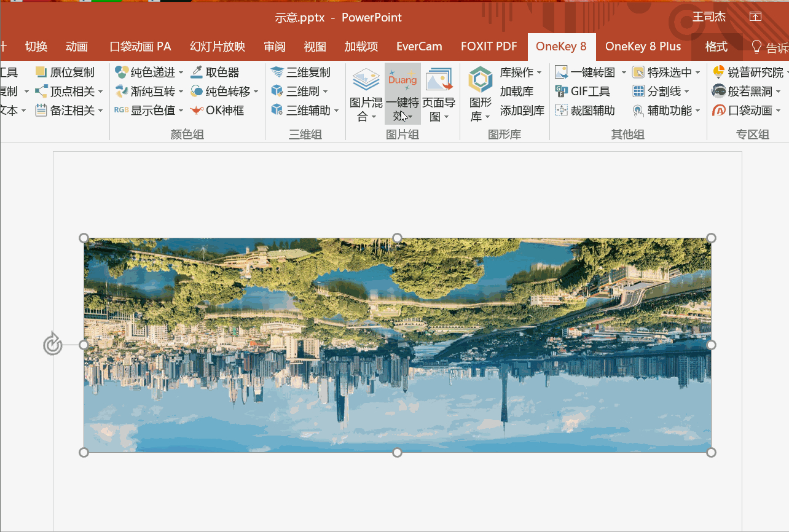Click the 加载库 button
789x532 pixels.
tap(517, 92)
